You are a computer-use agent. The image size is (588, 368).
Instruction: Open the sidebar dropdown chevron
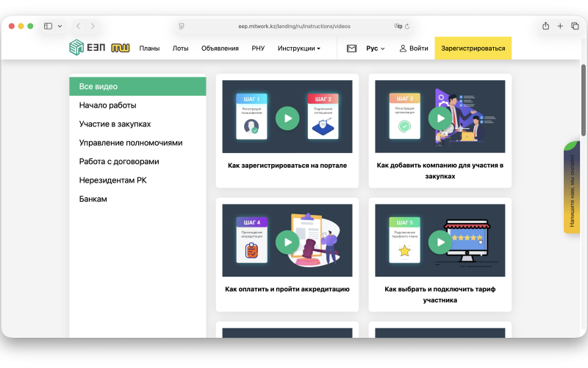tap(60, 26)
